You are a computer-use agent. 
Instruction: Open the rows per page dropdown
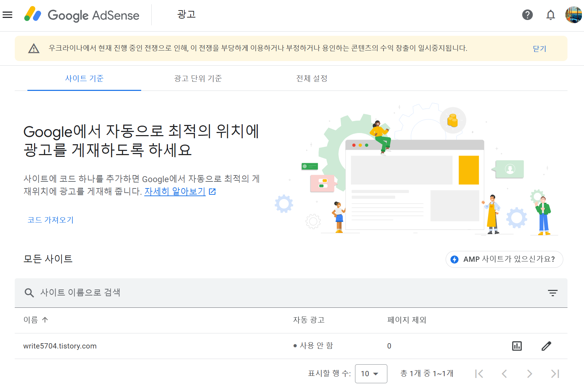coord(371,374)
